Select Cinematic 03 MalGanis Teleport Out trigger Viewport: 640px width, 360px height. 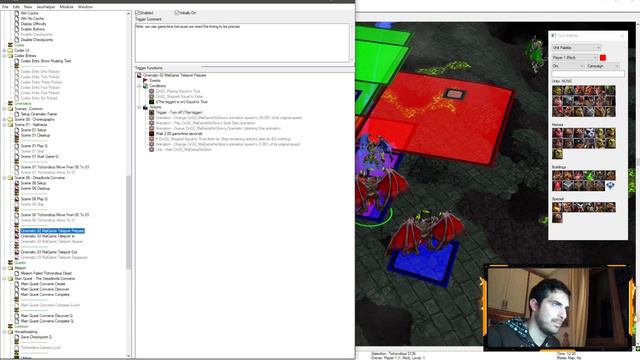click(x=49, y=252)
